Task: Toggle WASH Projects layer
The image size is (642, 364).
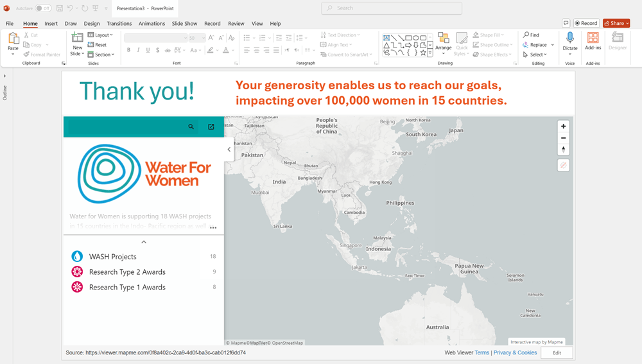Action: (143, 256)
